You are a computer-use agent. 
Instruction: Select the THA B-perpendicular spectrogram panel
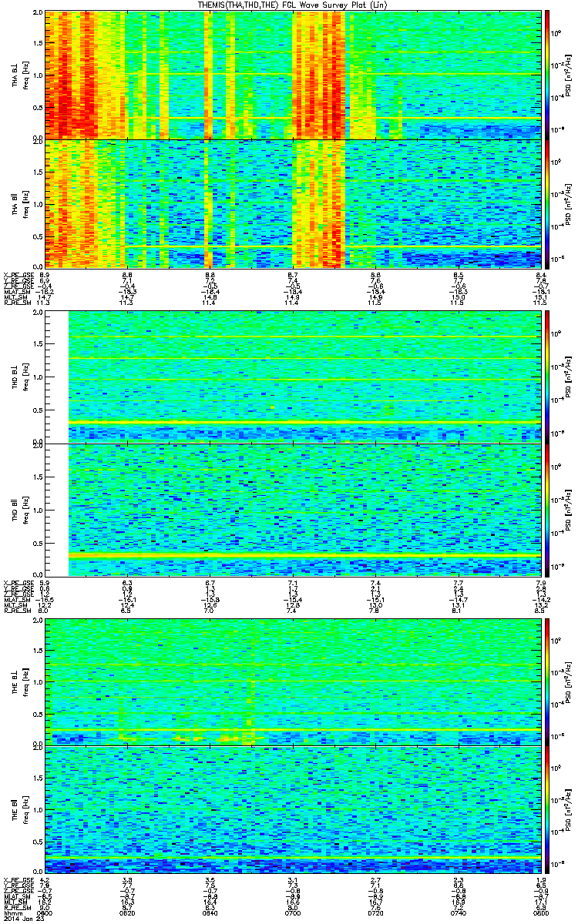pyautogui.click(x=293, y=75)
